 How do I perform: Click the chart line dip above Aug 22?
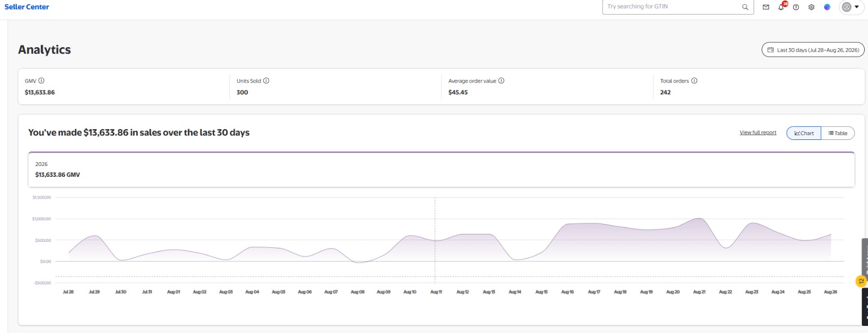(726, 248)
